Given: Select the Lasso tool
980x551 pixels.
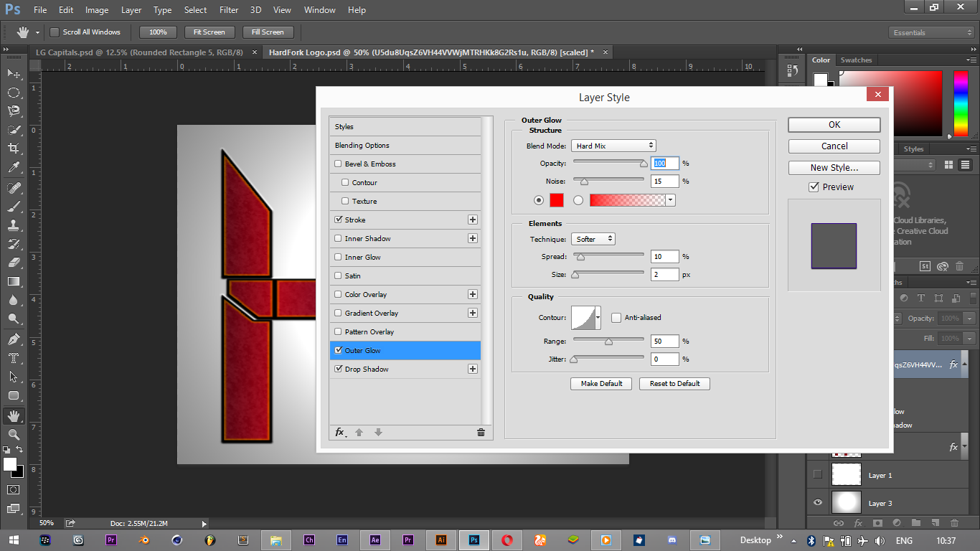Looking at the screenshot, I should click(x=14, y=110).
